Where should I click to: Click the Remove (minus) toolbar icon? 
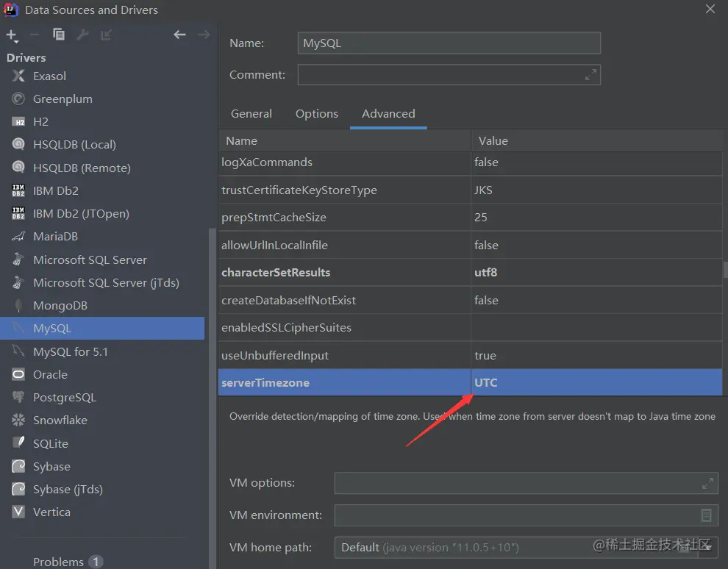click(x=35, y=35)
